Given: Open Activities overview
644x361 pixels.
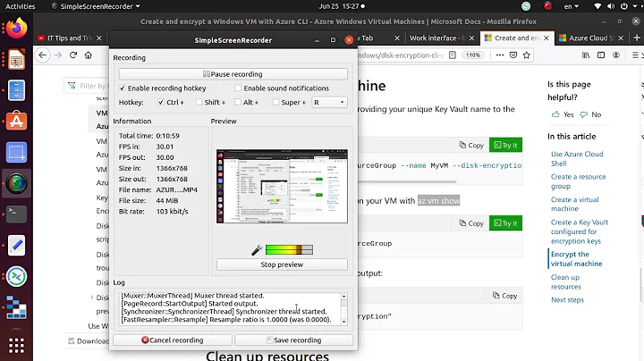Looking at the screenshot, I should [x=20, y=6].
